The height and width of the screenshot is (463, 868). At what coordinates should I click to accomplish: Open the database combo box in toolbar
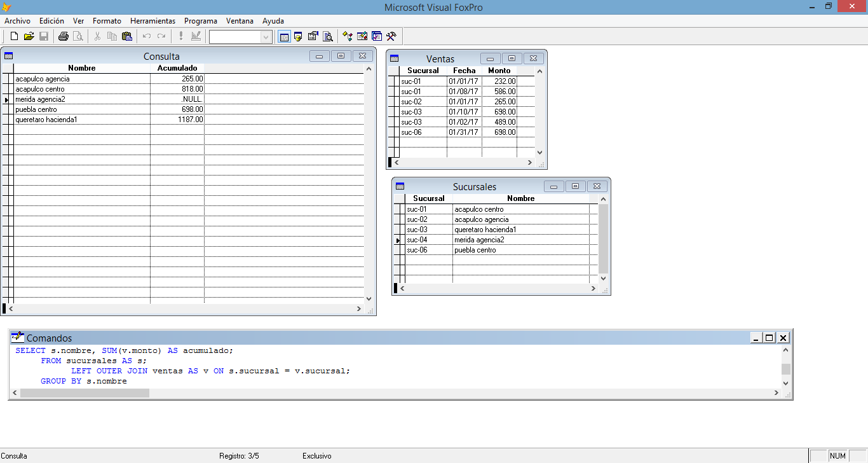[x=241, y=37]
